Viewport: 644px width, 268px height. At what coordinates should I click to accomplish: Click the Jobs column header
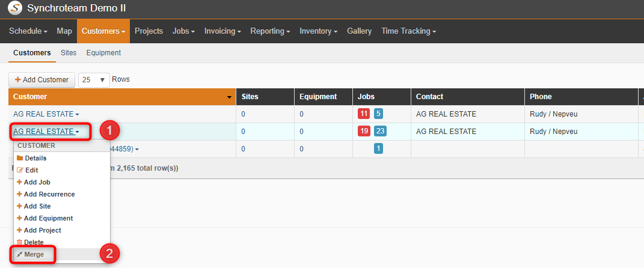(382, 97)
